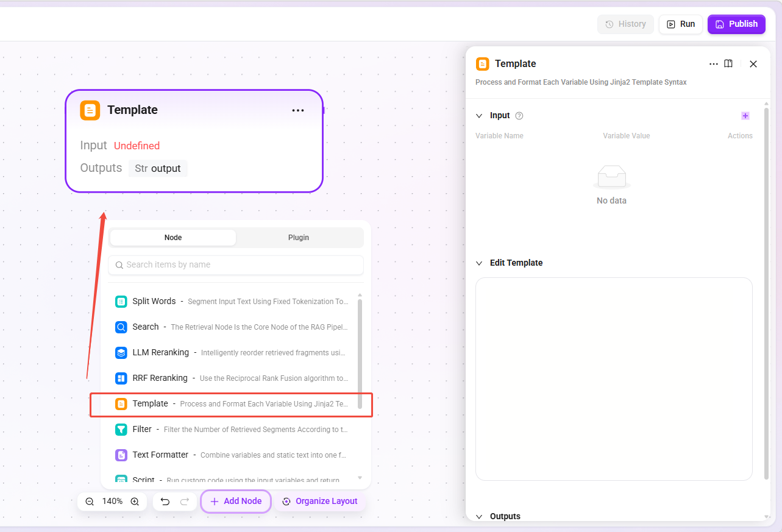
Task: Open the Template node three-dot menu
Action: [298, 110]
